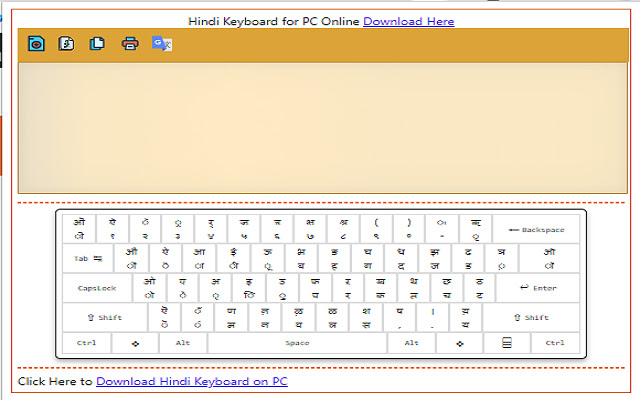Click the Hindi digit ४ key
The height and width of the screenshot is (400, 640).
211,229
